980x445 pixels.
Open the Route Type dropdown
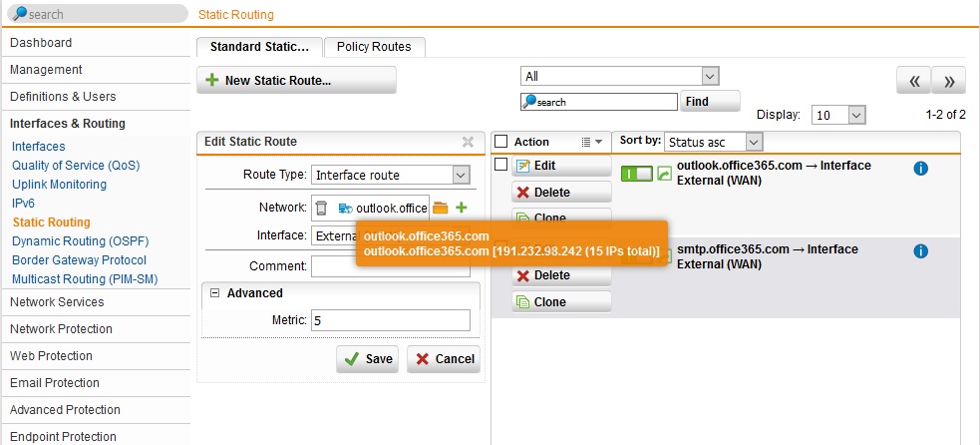[x=391, y=176]
